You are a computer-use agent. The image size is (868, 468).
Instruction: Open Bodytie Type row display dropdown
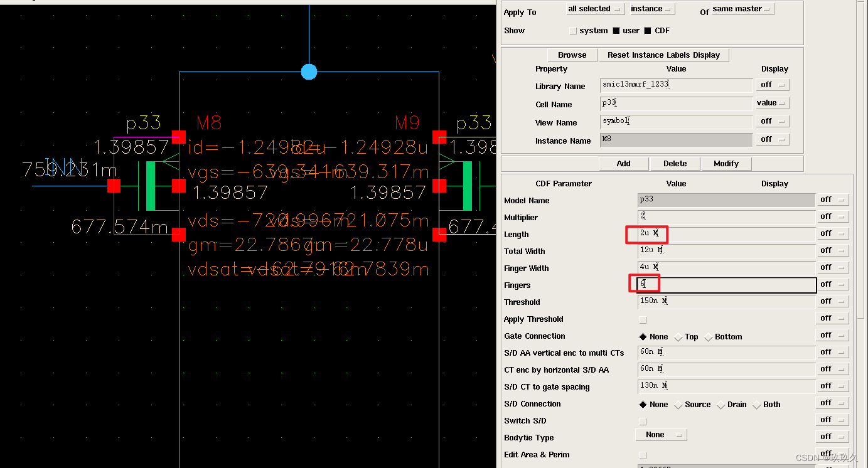(833, 437)
